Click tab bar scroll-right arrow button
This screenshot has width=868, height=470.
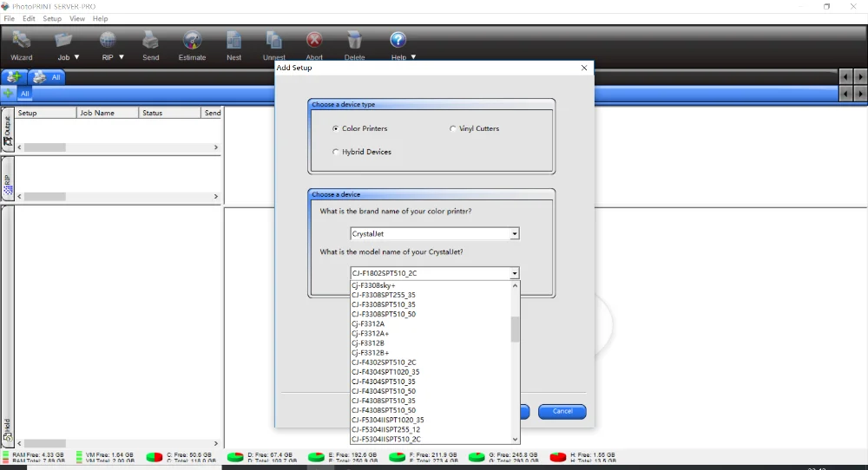[859, 77]
